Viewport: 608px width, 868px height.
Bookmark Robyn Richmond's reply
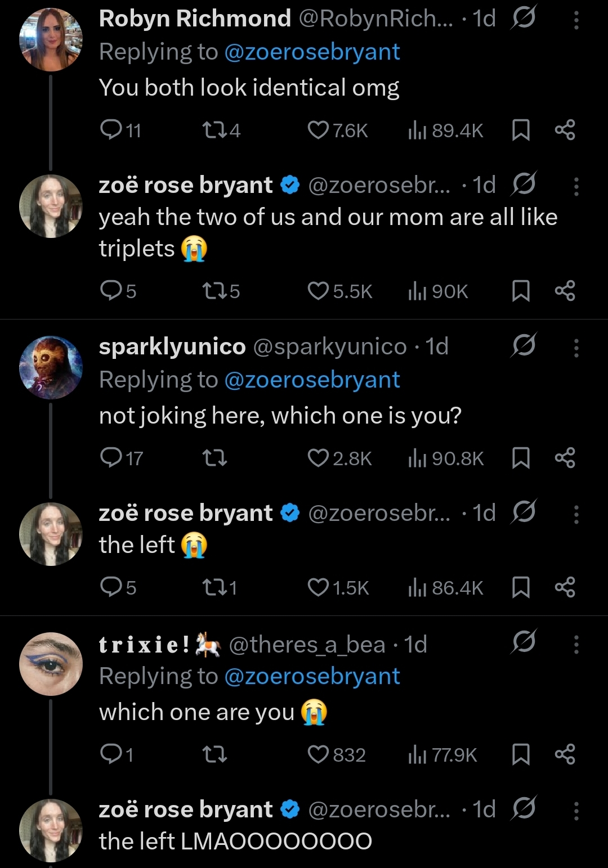click(x=521, y=131)
